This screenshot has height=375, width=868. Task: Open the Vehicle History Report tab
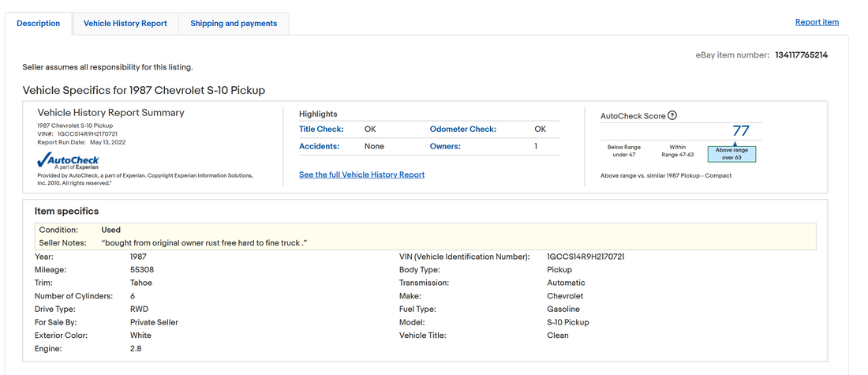[x=125, y=23]
